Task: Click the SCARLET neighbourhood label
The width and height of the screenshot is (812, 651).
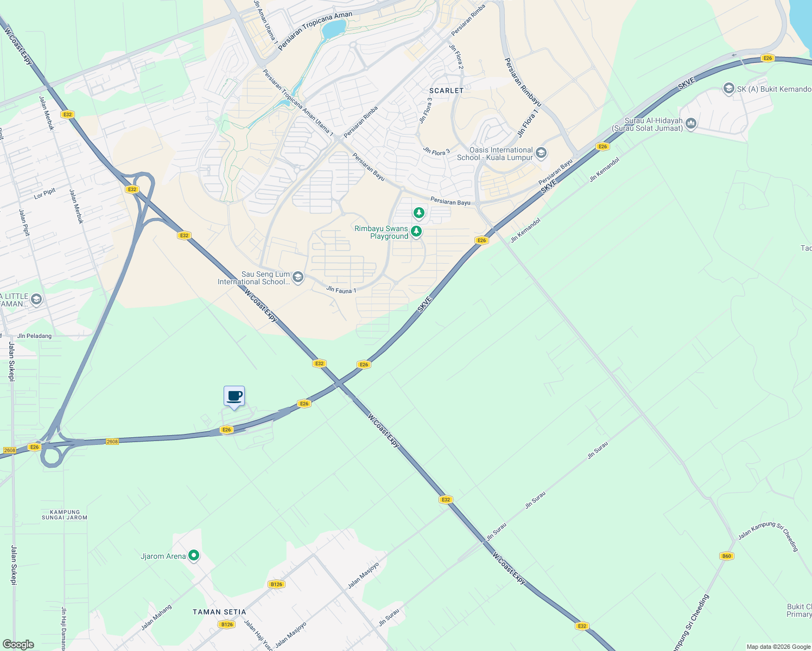Action: click(447, 91)
